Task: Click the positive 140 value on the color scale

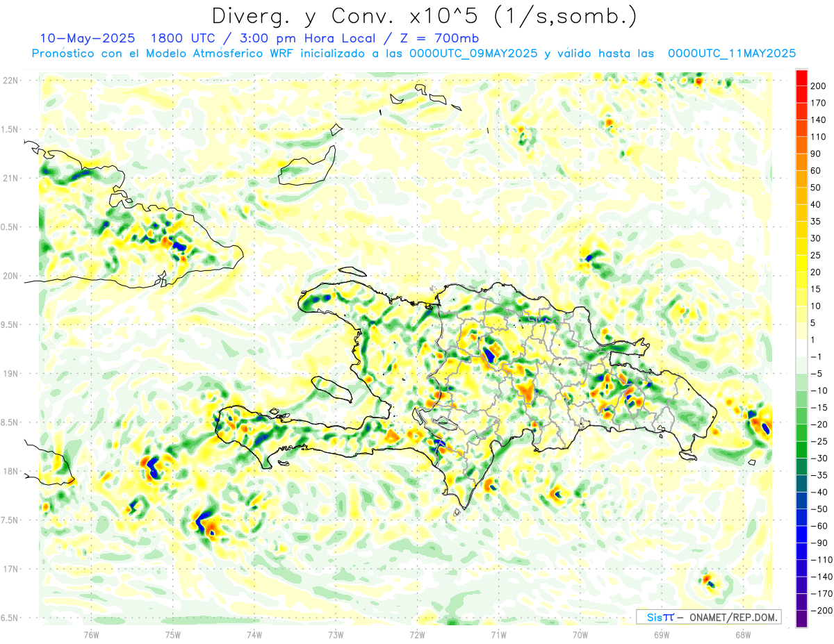Action: (x=818, y=120)
